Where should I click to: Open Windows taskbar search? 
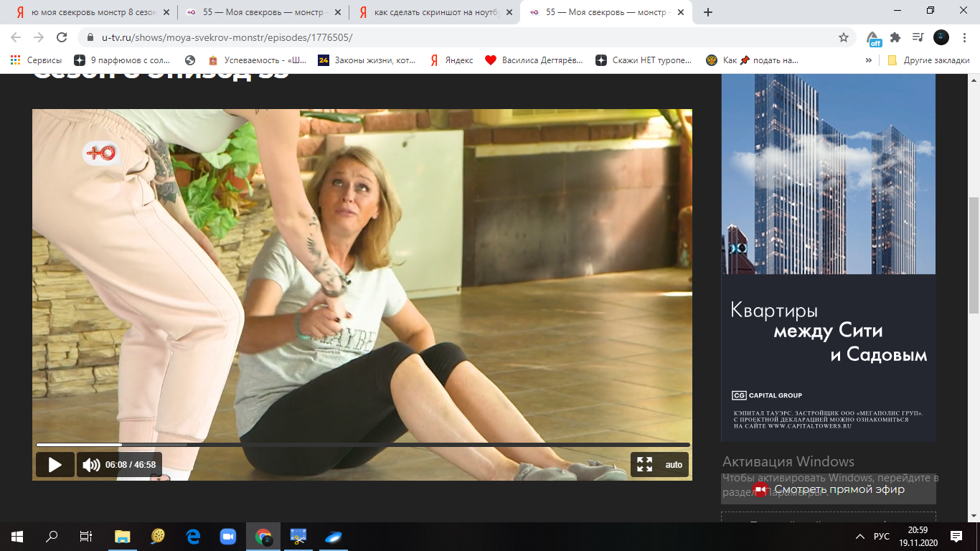52,536
